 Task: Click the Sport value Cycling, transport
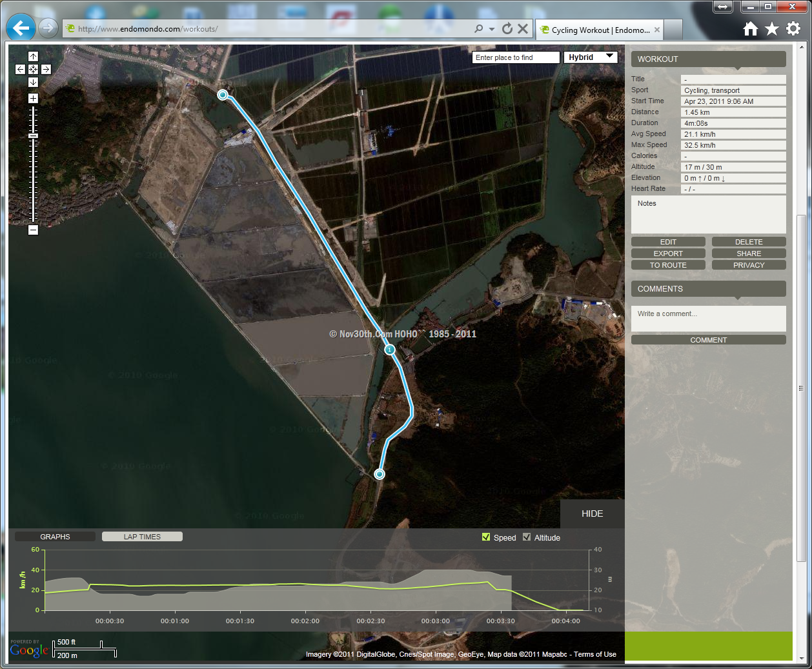pyautogui.click(x=733, y=90)
